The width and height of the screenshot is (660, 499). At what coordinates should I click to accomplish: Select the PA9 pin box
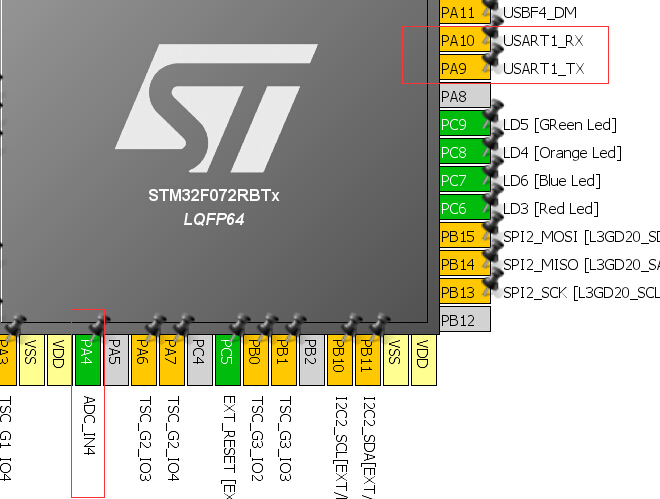465,68
